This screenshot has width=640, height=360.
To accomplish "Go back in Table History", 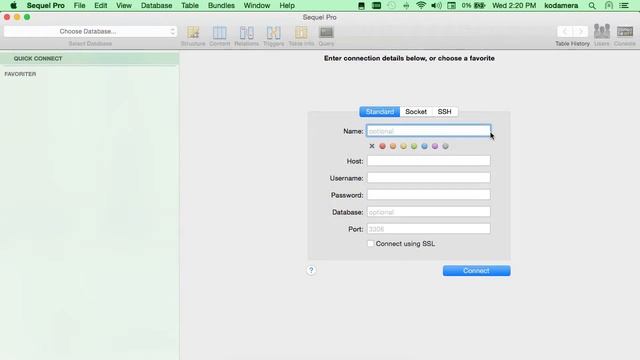I will [x=565, y=31].
